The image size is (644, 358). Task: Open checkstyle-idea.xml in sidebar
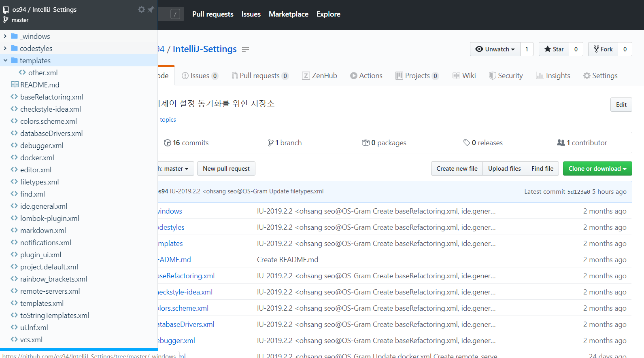point(51,109)
